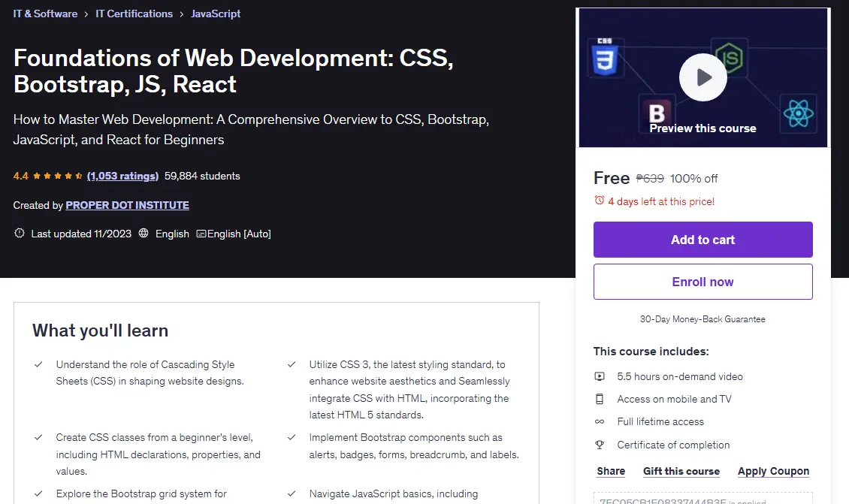Click Gift this course
The image size is (849, 504).
pos(681,471)
